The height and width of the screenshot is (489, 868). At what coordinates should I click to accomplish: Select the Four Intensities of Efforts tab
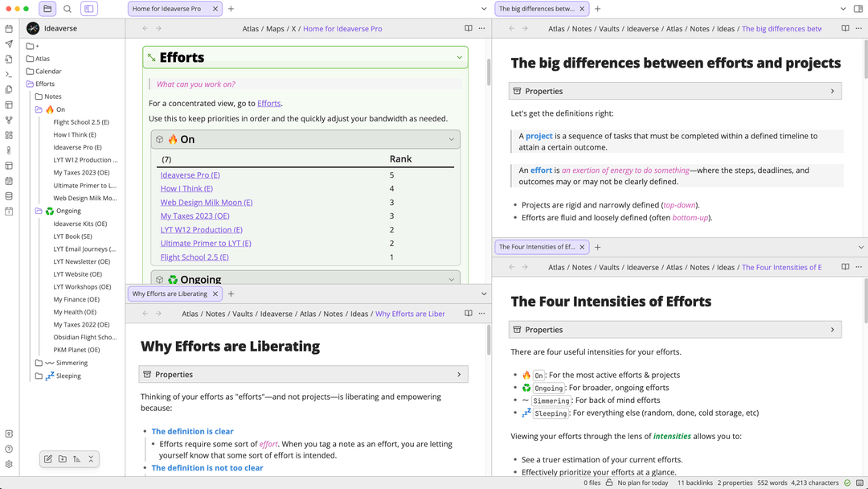tap(536, 247)
